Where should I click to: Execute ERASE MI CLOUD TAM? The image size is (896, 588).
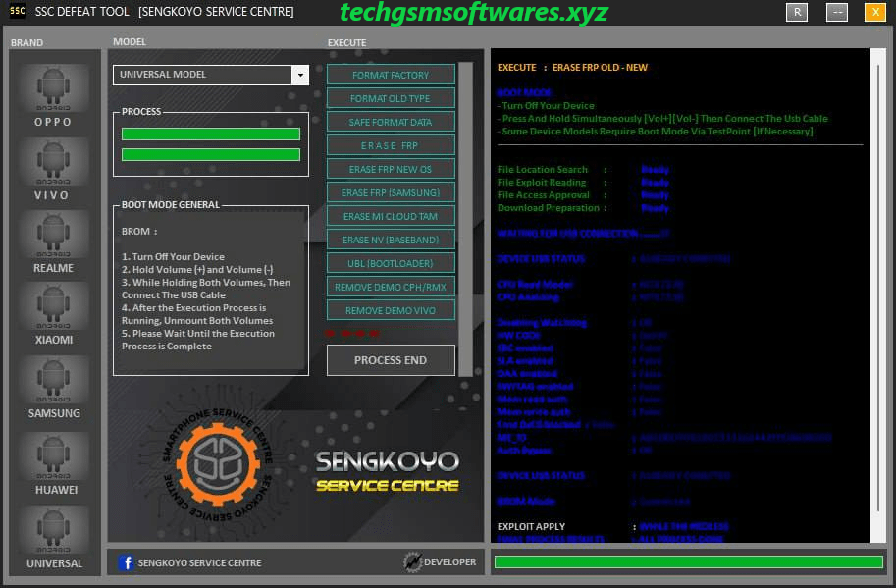click(391, 216)
